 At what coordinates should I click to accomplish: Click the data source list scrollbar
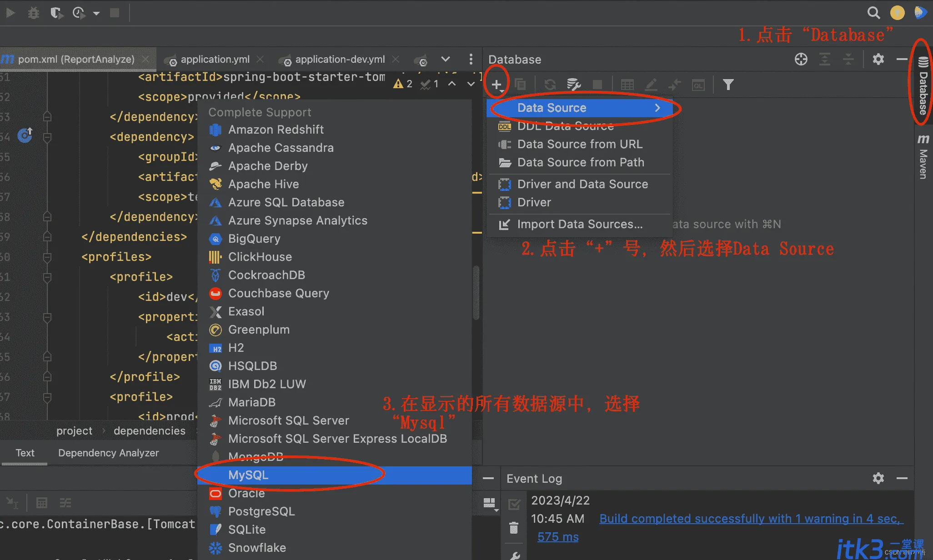(476, 293)
